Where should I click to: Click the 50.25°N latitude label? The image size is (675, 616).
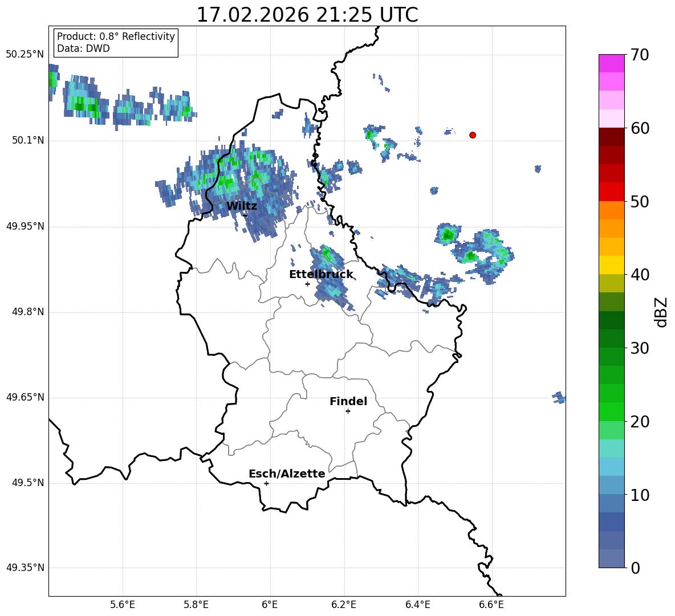(25, 55)
